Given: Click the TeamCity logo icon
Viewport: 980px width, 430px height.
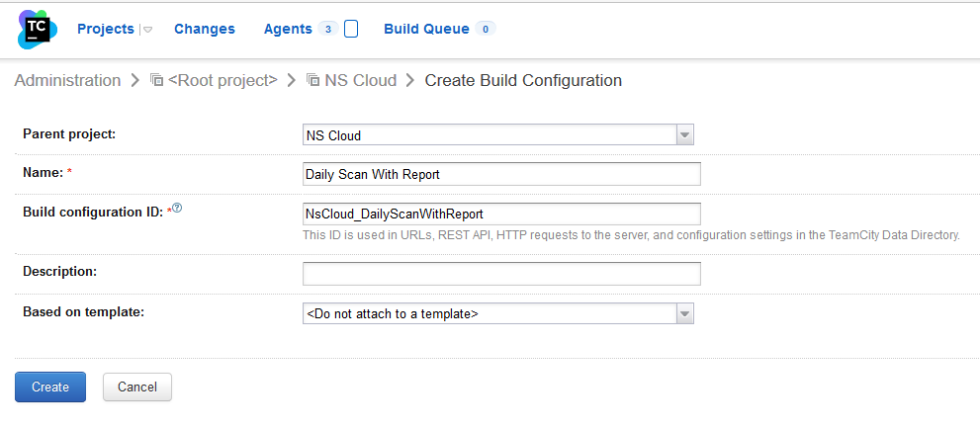Looking at the screenshot, I should (38, 29).
